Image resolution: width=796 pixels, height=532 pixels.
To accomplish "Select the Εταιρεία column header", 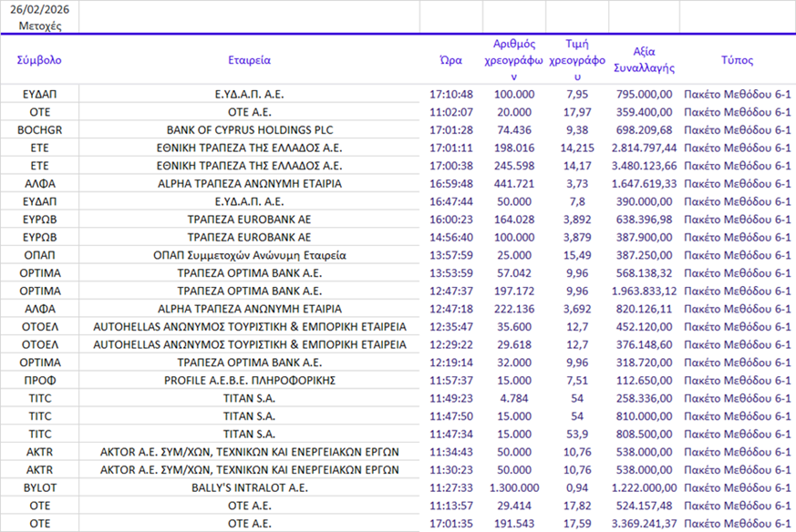I will (x=249, y=60).
